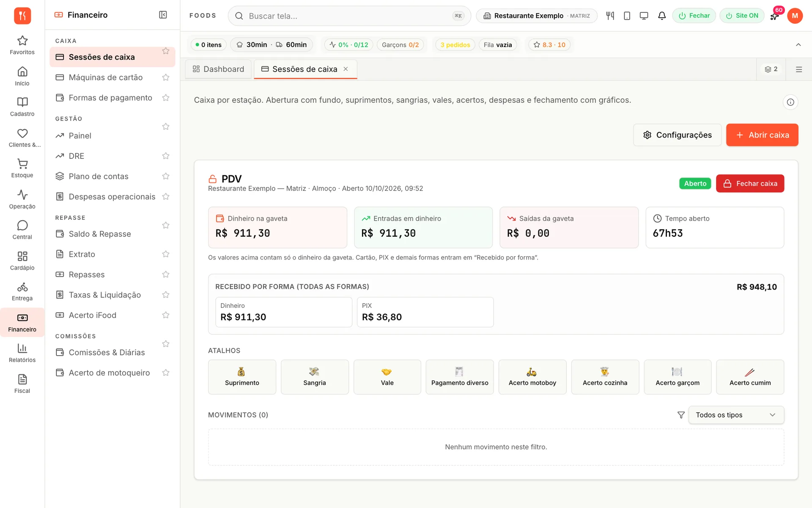Favorite Máquinas de cartão with its star
The width and height of the screenshot is (812, 508).
pyautogui.click(x=166, y=77)
